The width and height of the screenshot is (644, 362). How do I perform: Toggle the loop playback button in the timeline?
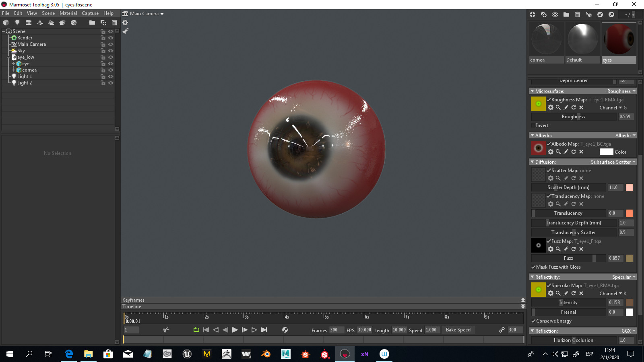tap(196, 330)
